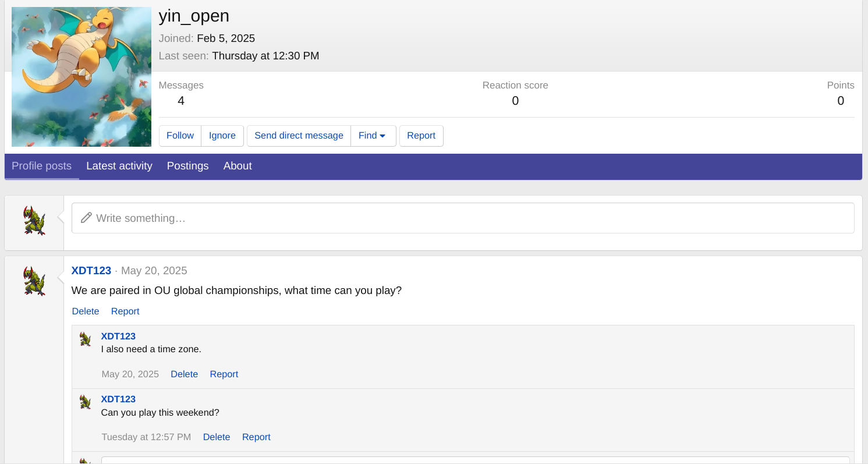
Task: Click the Report button under profile stats
Action: point(421,136)
